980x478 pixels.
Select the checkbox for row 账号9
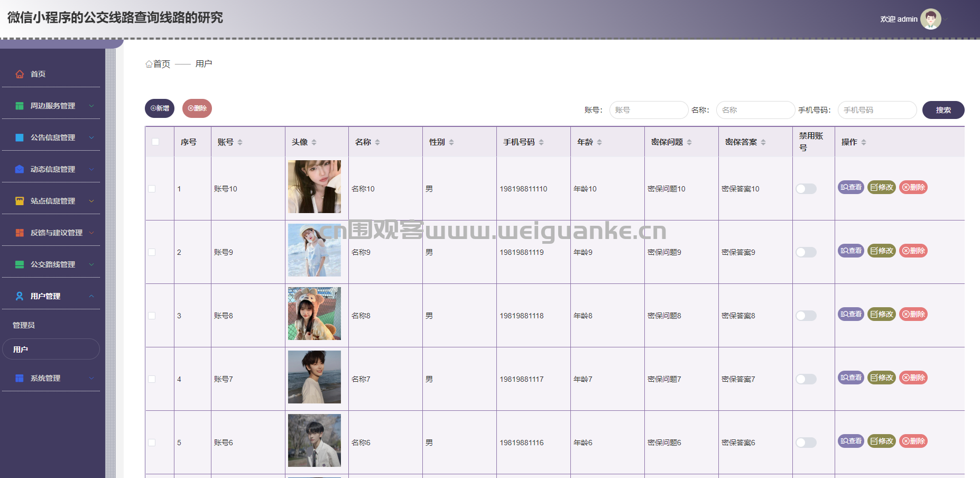pyautogui.click(x=152, y=252)
